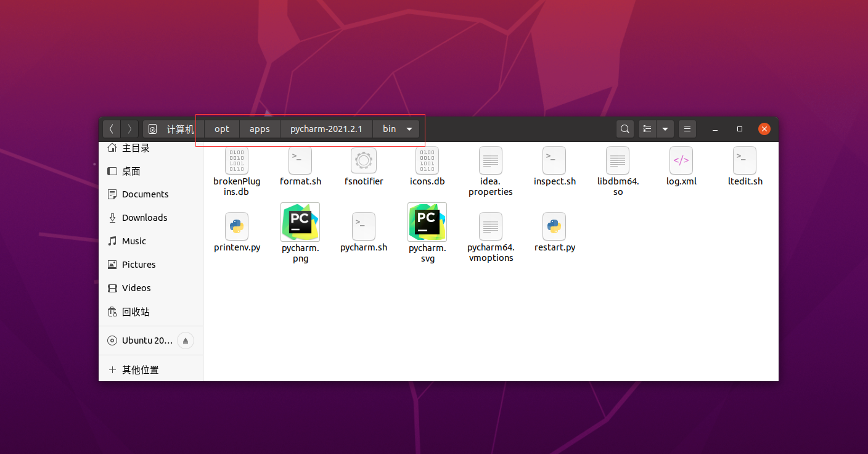868x454 pixels.
Task: Toggle the list view button
Action: 647,129
